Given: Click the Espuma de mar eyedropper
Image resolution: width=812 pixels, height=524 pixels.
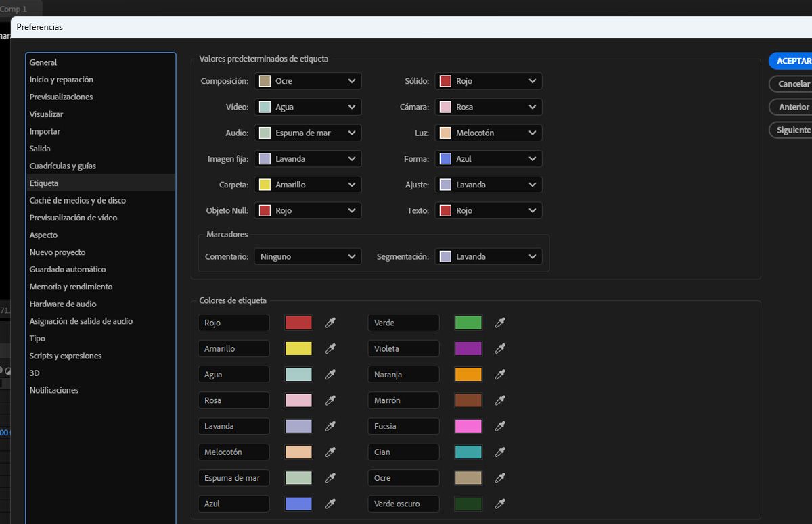Looking at the screenshot, I should pos(330,478).
